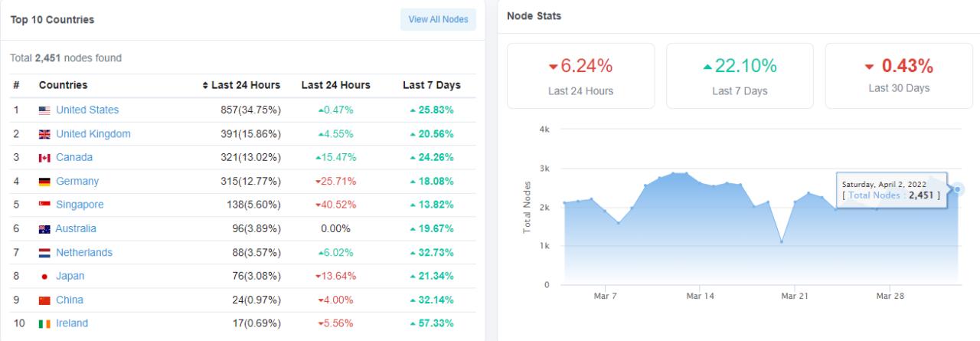The width and height of the screenshot is (980, 341).
Task: Click the Australia flag icon
Action: [44, 229]
